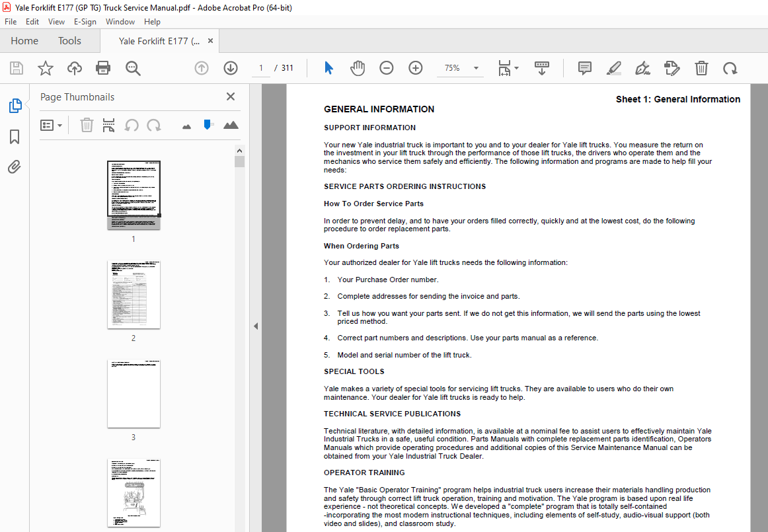Viewport: 768px width, 532px height.
Task: Enlarge thumbnail size large mountain icon
Action: click(231, 125)
